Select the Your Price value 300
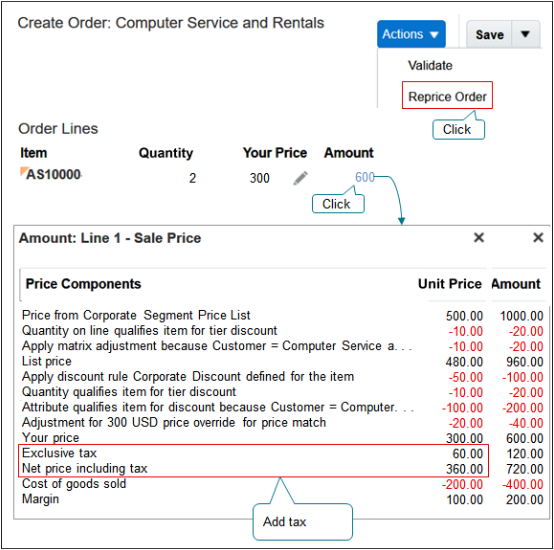This screenshot has height=550, width=554. point(260,178)
